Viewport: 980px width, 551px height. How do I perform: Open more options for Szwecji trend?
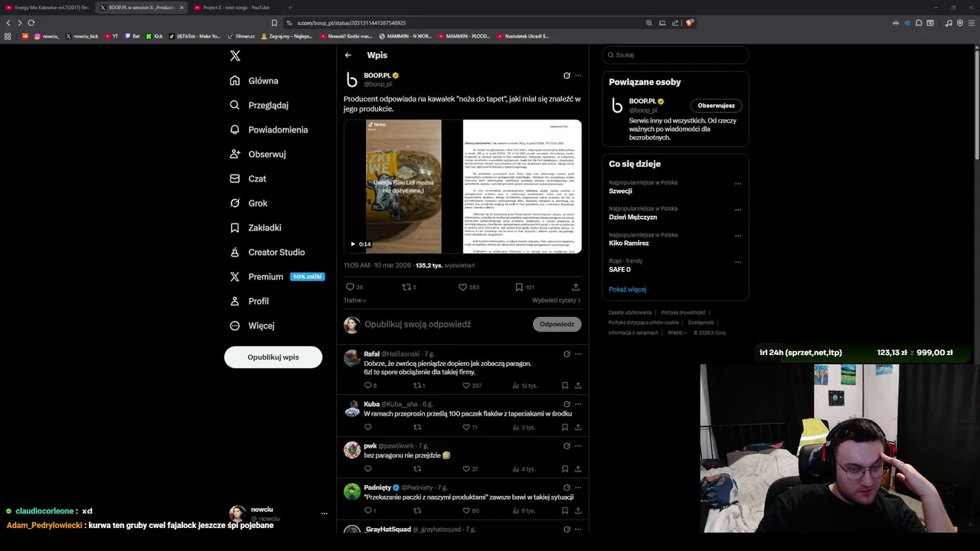pyautogui.click(x=738, y=184)
